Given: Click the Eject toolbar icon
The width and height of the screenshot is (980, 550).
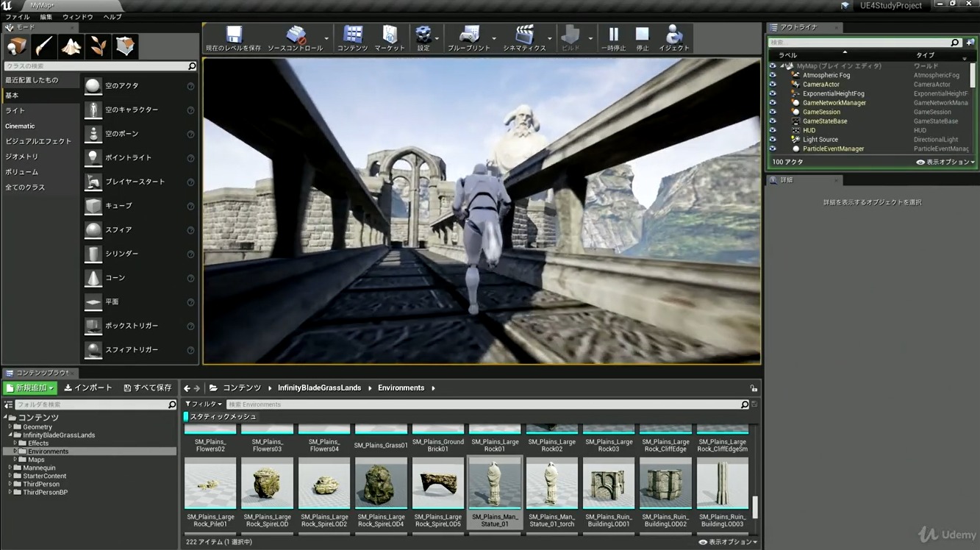Looking at the screenshot, I should click(x=673, y=35).
